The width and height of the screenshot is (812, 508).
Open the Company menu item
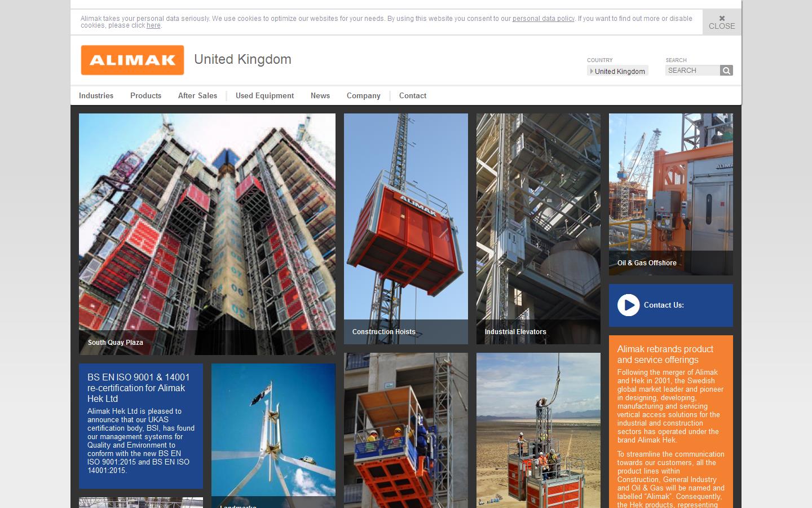click(363, 95)
